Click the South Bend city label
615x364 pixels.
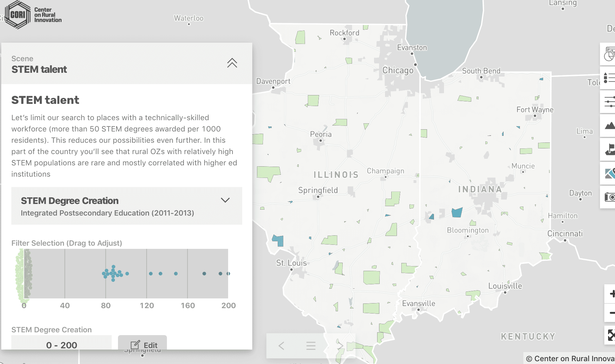point(481,71)
